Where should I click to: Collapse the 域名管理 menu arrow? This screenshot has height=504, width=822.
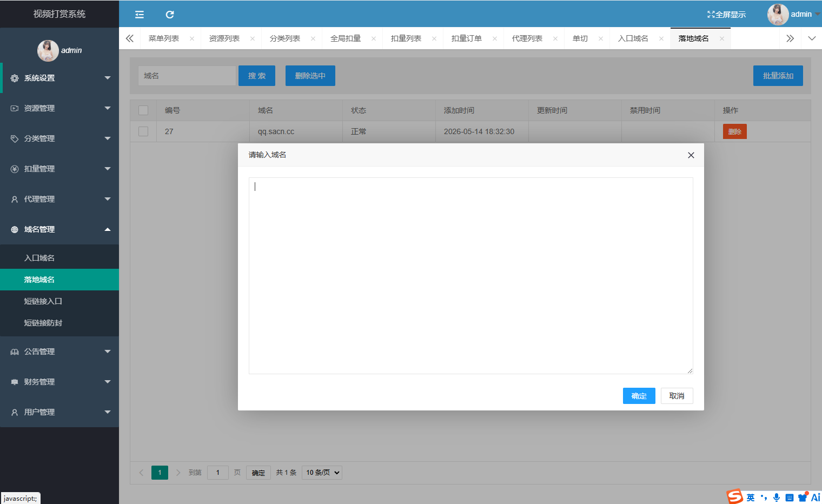pyautogui.click(x=108, y=230)
